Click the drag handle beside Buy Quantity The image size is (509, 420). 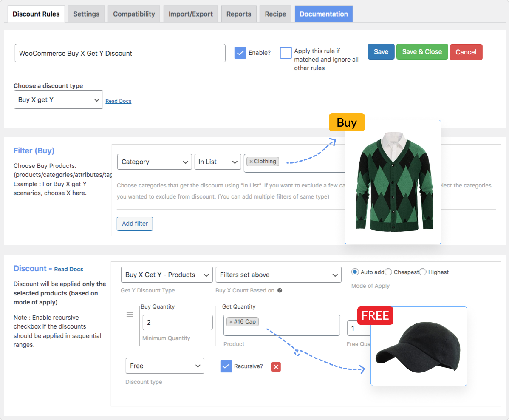pyautogui.click(x=130, y=315)
